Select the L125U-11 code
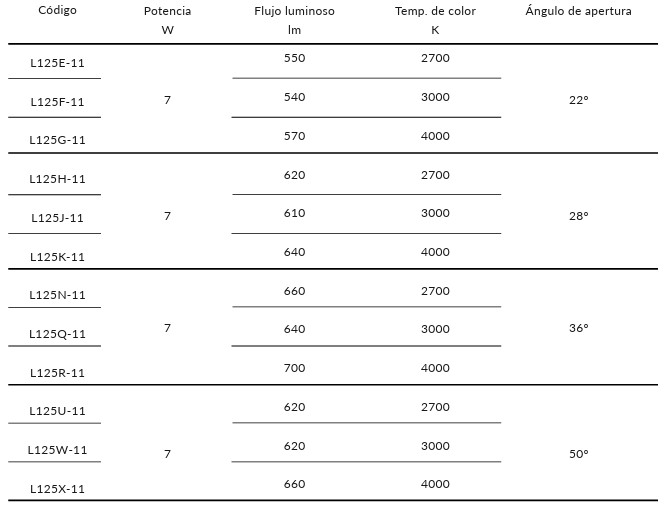 click(x=58, y=411)
